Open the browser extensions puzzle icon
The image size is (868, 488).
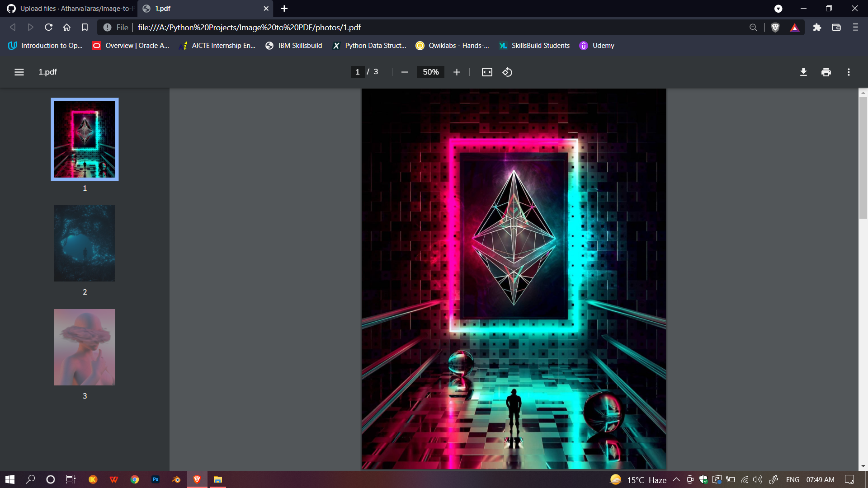[817, 28]
